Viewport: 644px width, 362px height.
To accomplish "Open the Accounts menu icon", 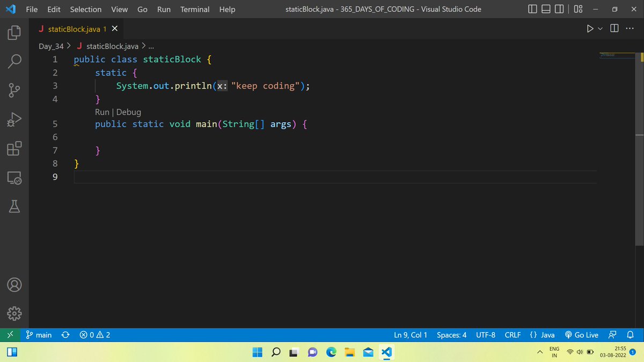I will click(14, 285).
